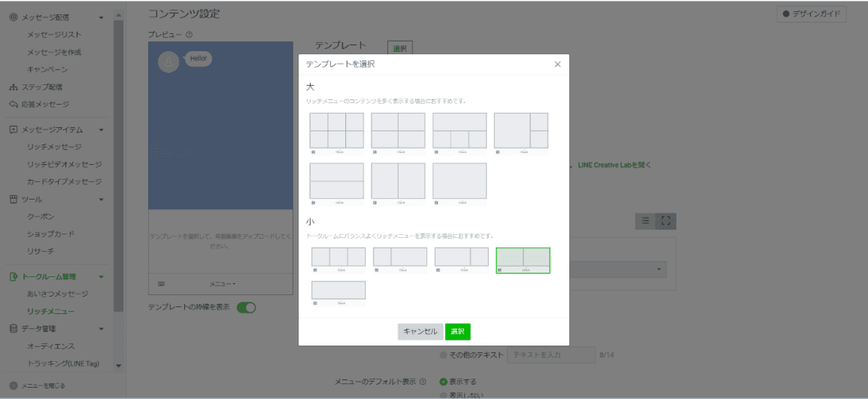Image resolution: width=868 pixels, height=399 pixels.
Task: Collapse the メッセージ配信 sidebar section
Action: [102, 17]
